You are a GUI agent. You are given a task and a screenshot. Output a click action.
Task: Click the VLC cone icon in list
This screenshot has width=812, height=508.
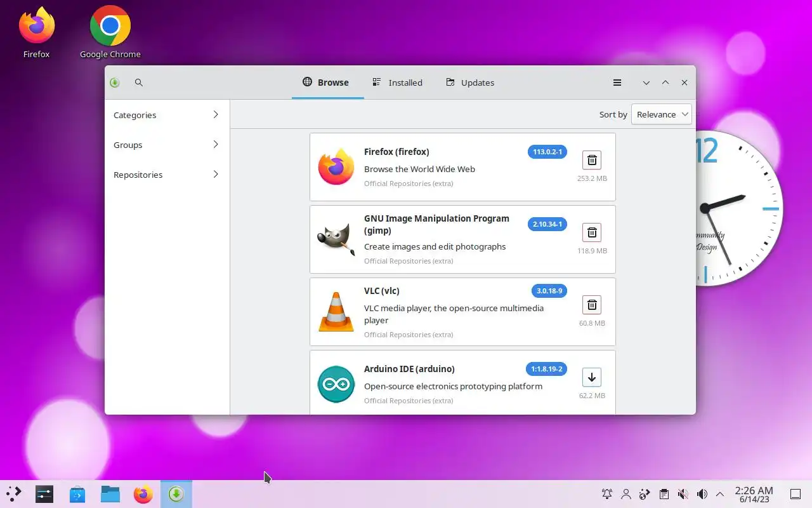coord(336,312)
